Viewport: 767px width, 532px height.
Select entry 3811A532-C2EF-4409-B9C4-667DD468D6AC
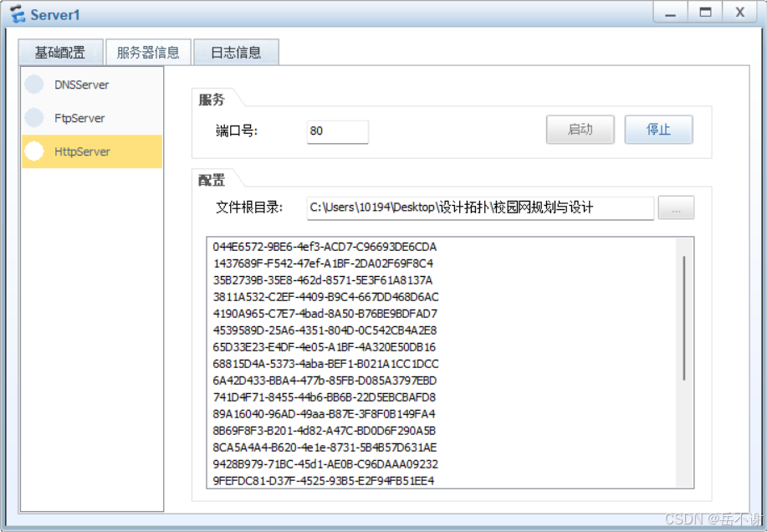pyautogui.click(x=325, y=297)
